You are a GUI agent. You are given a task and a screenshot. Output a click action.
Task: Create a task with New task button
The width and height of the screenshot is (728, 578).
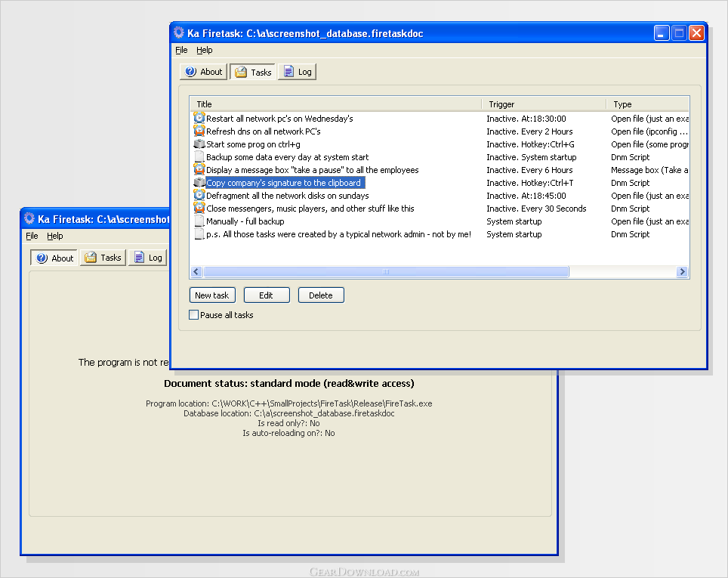[x=212, y=295]
